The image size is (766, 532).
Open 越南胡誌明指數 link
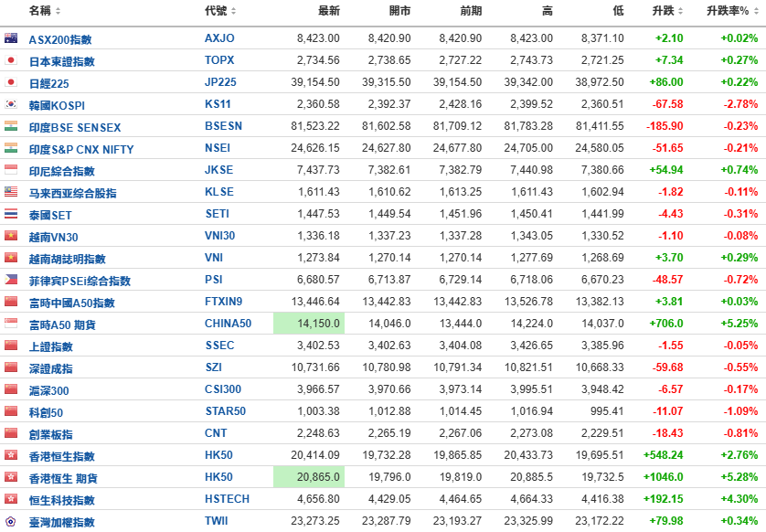pyautogui.click(x=67, y=260)
